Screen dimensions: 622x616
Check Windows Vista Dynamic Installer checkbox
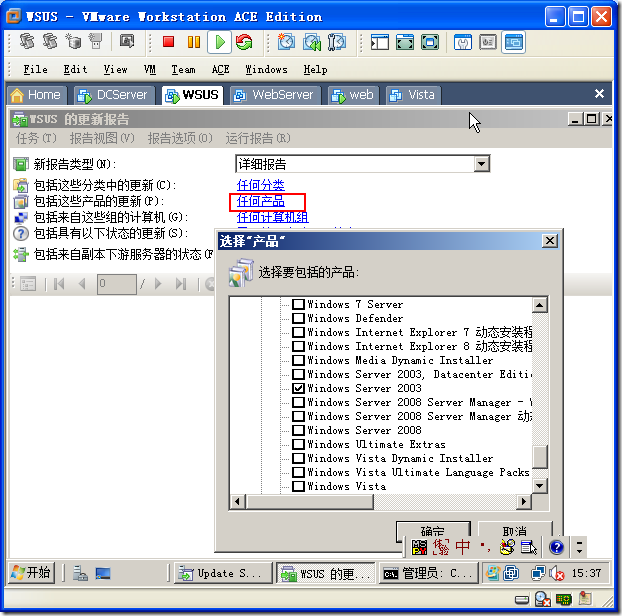tap(298, 458)
